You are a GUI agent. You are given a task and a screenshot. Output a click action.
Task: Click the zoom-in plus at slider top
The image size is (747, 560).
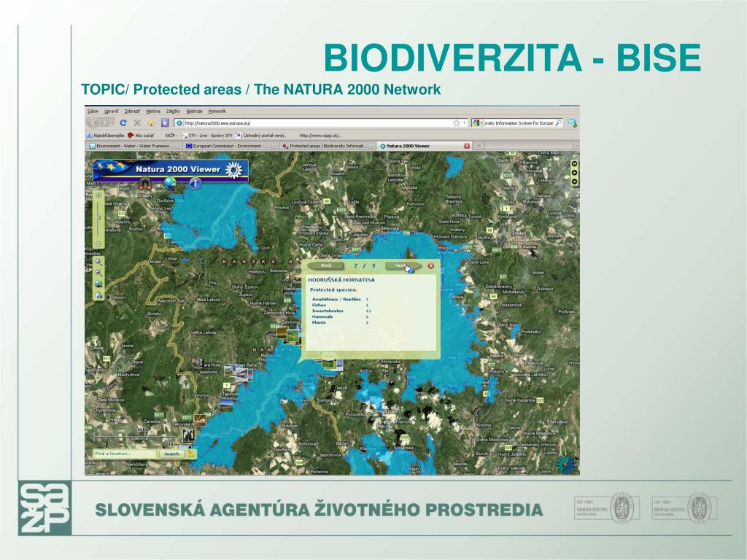(98, 195)
